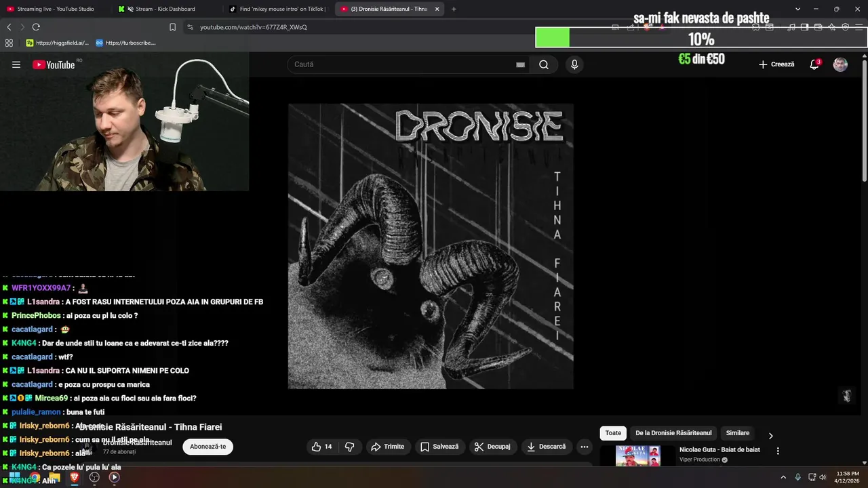Image resolution: width=868 pixels, height=488 pixels.
Task: Open the tab search dropdown arrow
Action: (x=797, y=9)
